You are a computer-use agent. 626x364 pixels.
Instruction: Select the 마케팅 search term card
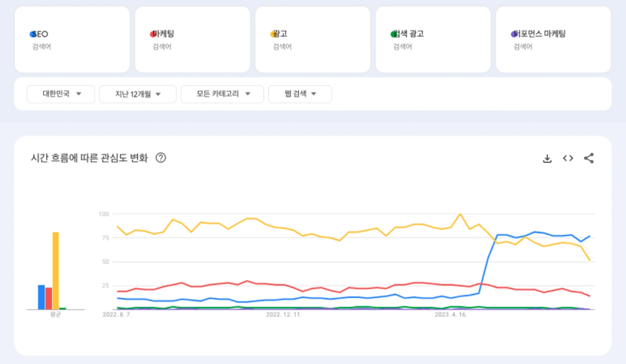pyautogui.click(x=192, y=39)
